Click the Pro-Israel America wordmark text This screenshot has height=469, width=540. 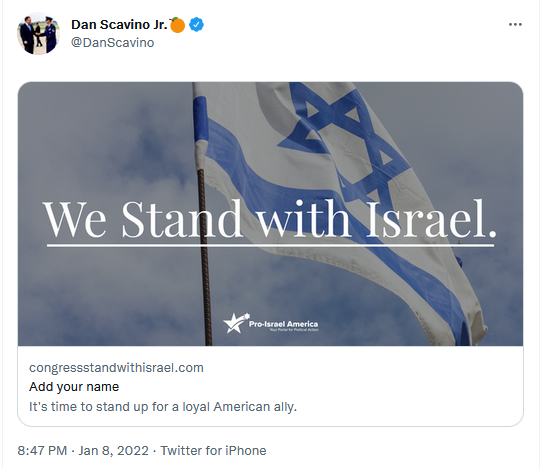pyautogui.click(x=283, y=324)
